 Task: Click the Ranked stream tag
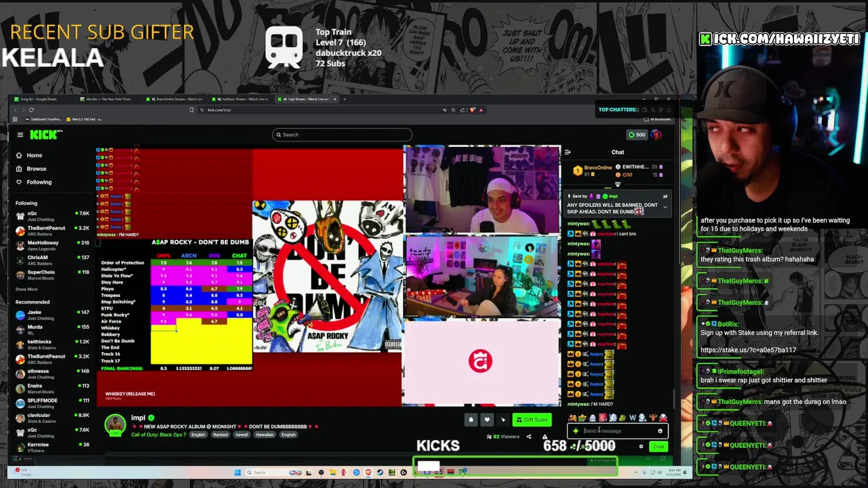click(x=220, y=434)
